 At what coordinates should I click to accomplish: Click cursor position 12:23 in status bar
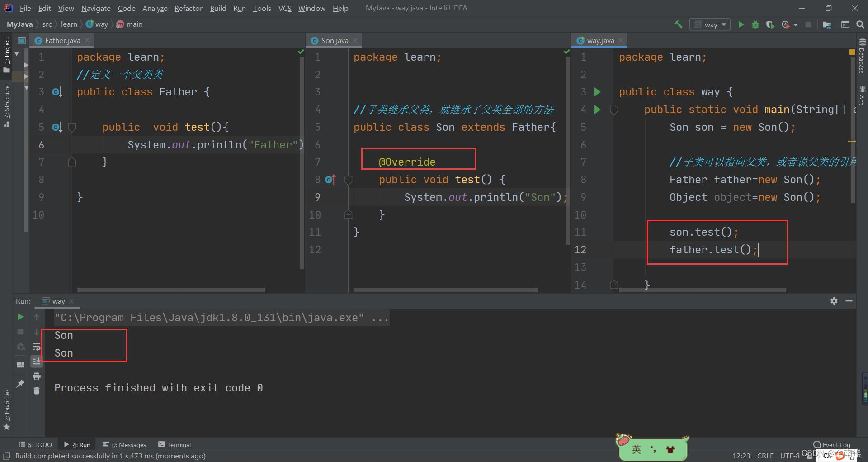click(x=741, y=456)
